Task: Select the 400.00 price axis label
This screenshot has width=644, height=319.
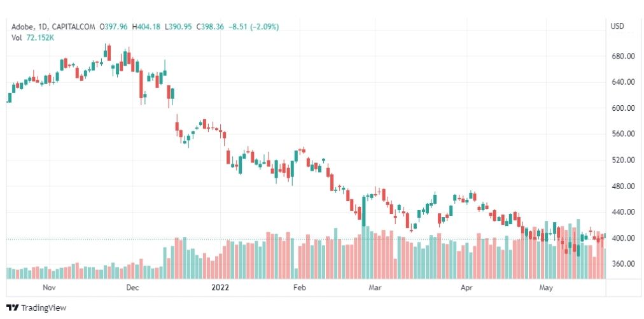Action: (622, 238)
